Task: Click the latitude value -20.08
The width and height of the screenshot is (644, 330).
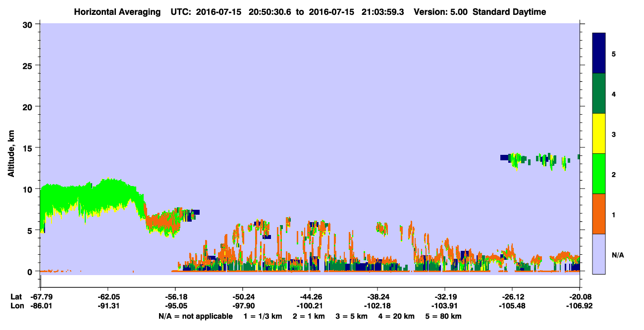Action: [580, 297]
